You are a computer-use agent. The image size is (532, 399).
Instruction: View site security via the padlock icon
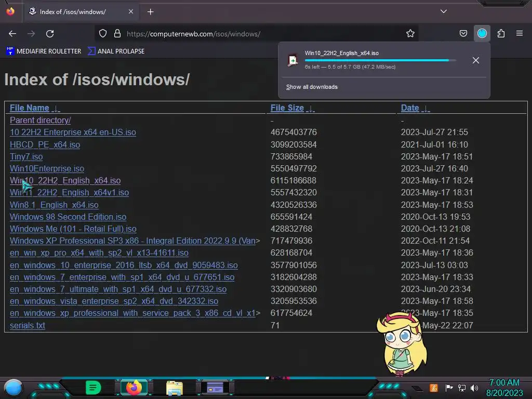click(117, 34)
